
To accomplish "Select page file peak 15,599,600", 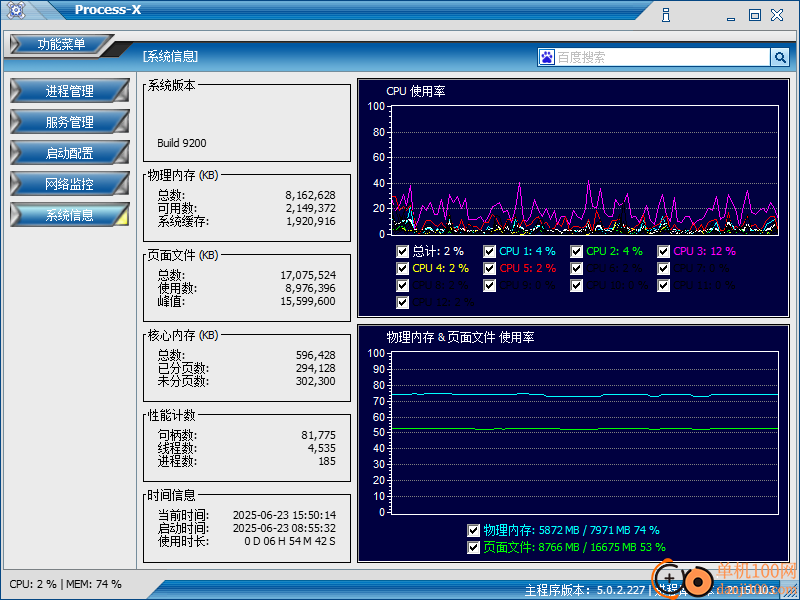I will click(308, 302).
